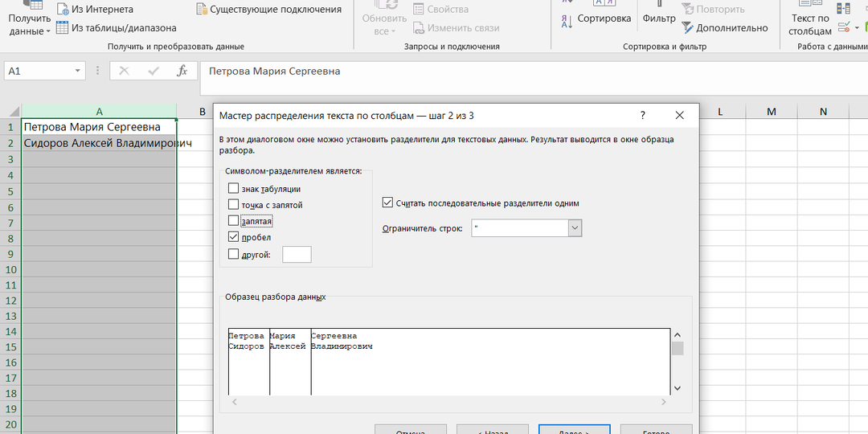Select row 12 header

(x=10, y=301)
